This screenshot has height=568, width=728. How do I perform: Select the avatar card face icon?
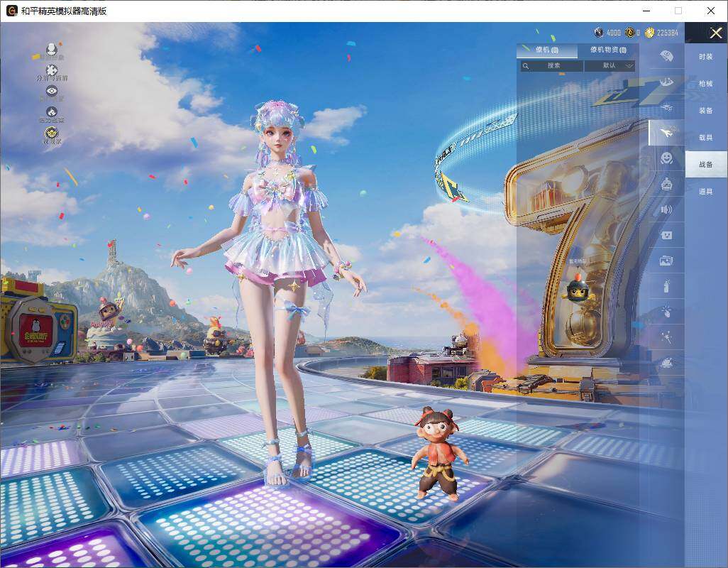tap(667, 236)
